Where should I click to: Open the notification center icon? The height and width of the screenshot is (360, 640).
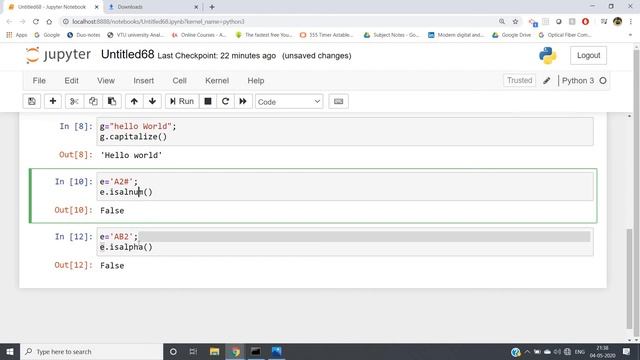(x=627, y=351)
